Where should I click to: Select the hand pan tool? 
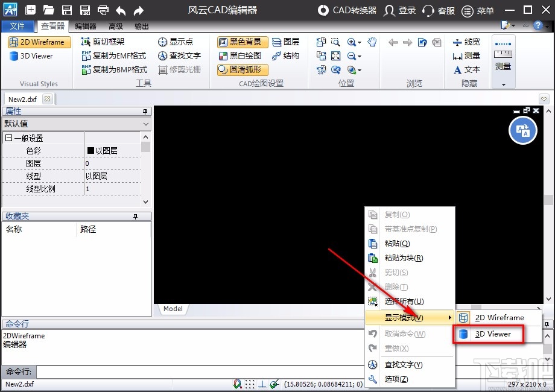pyautogui.click(x=372, y=42)
